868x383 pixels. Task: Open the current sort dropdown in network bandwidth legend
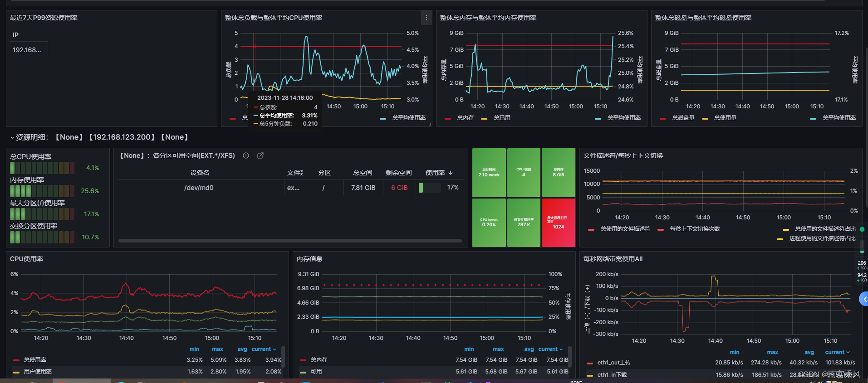(838, 352)
